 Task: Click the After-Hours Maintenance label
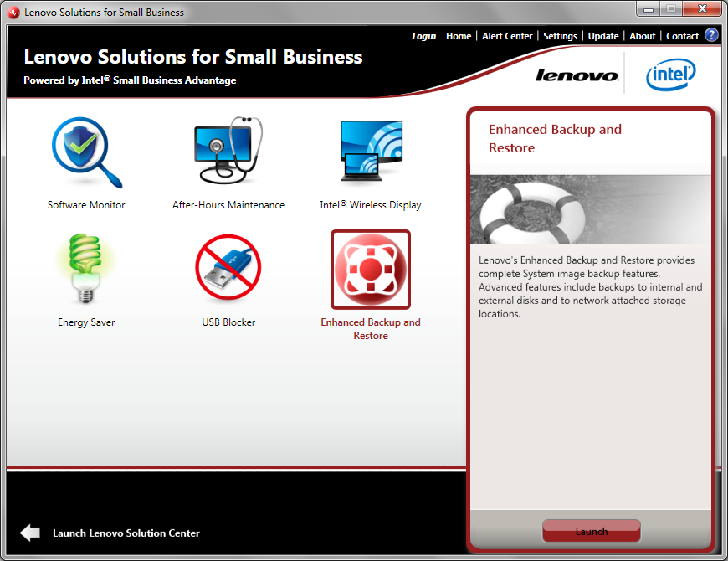(228, 205)
